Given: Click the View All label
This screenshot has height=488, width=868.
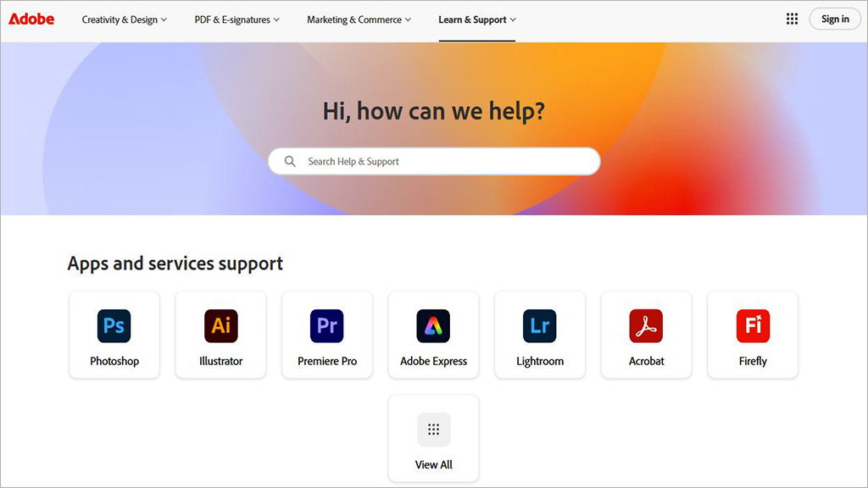Looking at the screenshot, I should click(433, 465).
